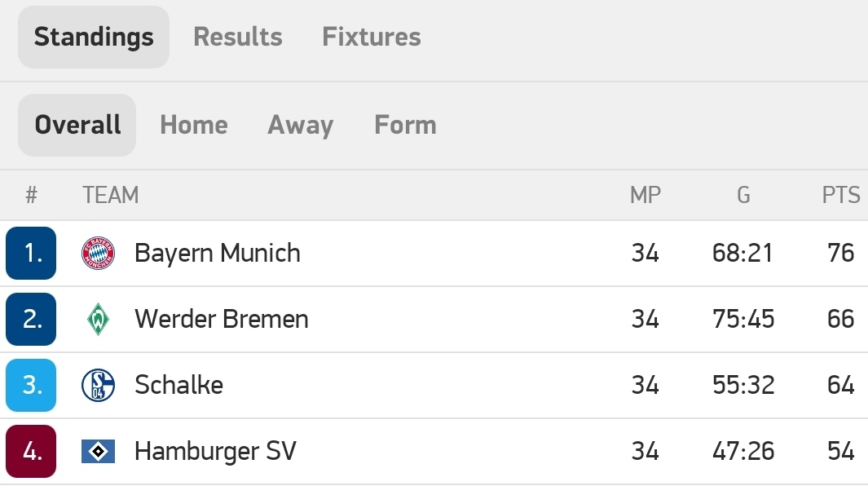
Task: Open the Bayern Munich team page
Action: [x=217, y=254]
